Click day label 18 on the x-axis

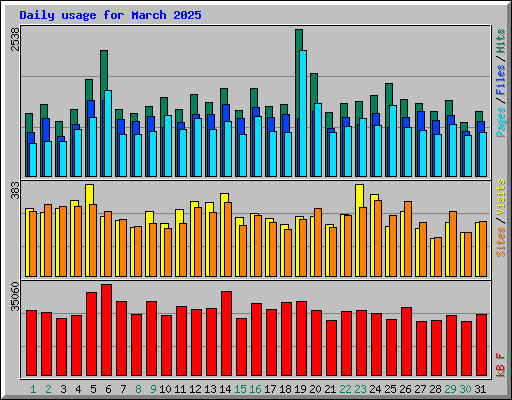[285, 389]
